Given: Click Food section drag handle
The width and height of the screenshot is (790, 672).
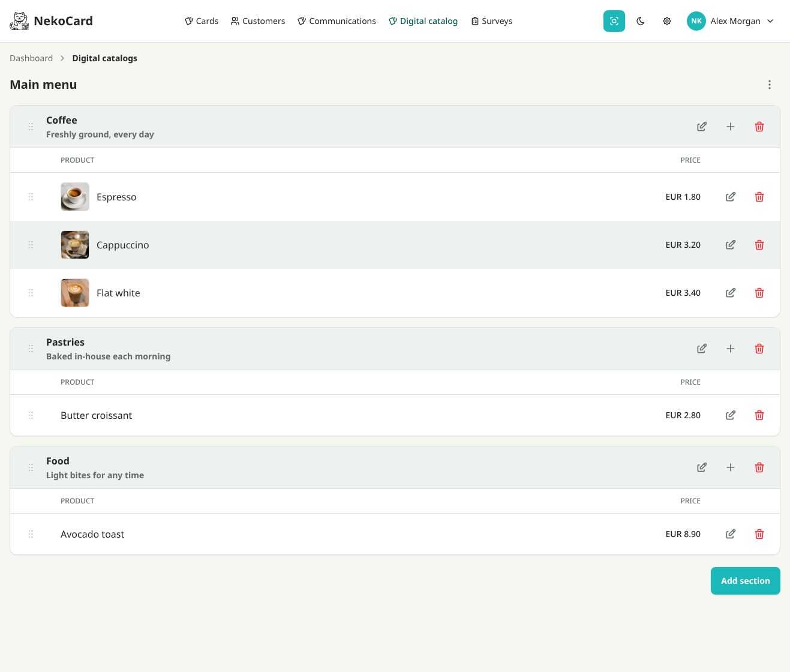Looking at the screenshot, I should tap(31, 467).
